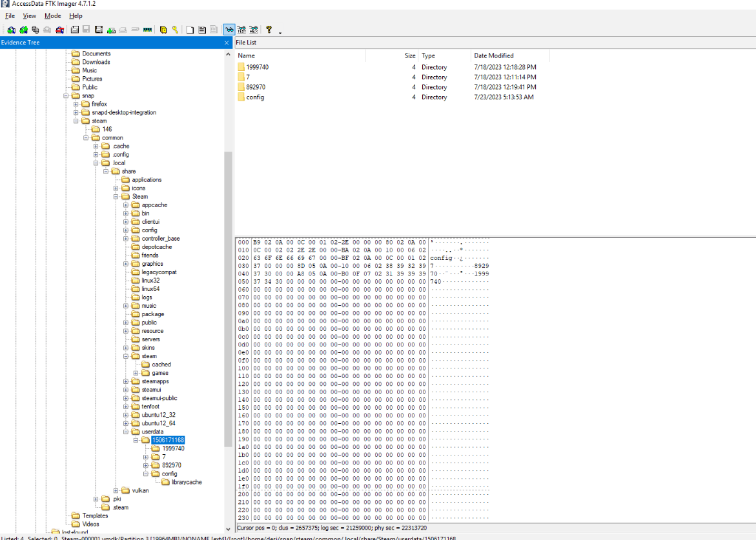The height and width of the screenshot is (540, 756).
Task: Open the toolbar options overflow arrow
Action: [x=280, y=32]
